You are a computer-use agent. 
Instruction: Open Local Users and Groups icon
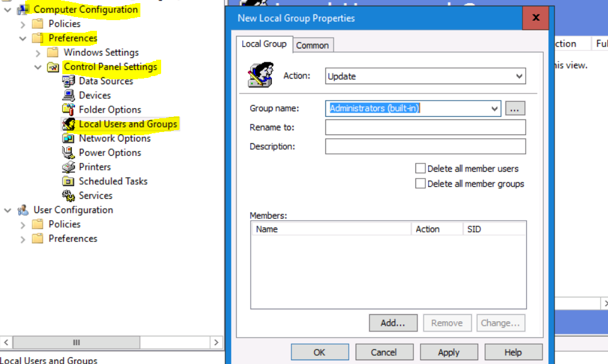pos(68,124)
